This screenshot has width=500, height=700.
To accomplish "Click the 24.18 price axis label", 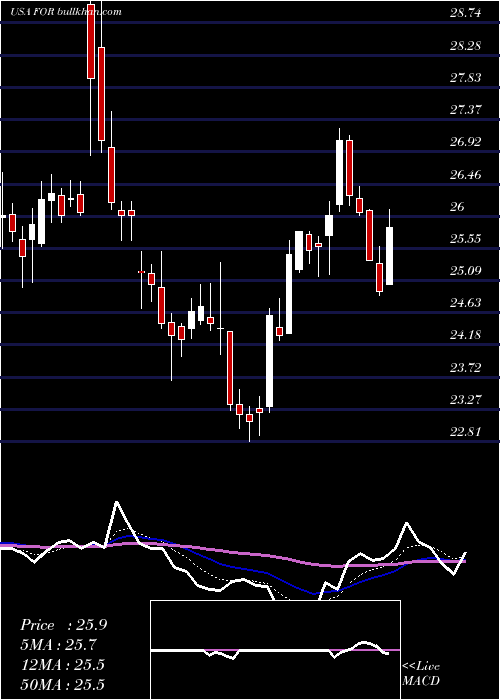I will 466,335.
